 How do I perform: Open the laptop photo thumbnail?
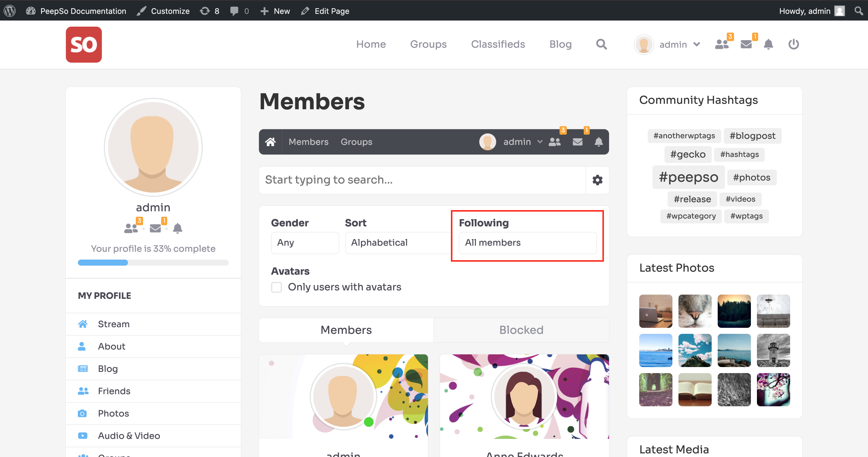[x=656, y=311]
